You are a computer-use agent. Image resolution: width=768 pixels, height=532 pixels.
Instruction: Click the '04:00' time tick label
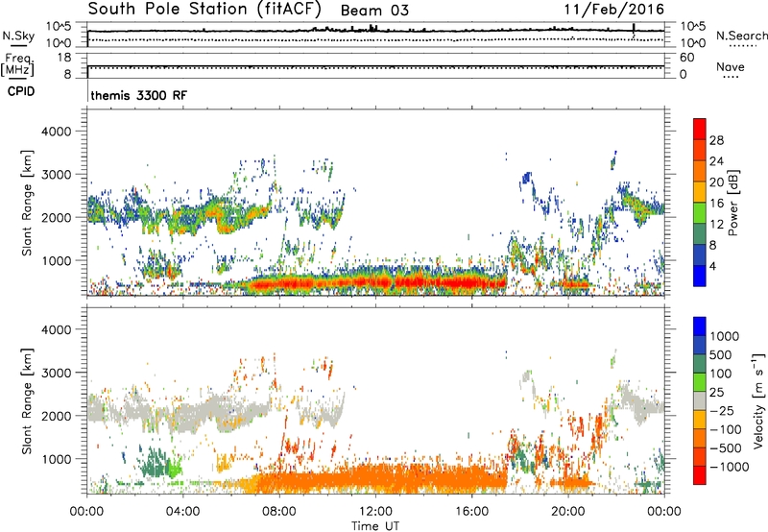182,512
